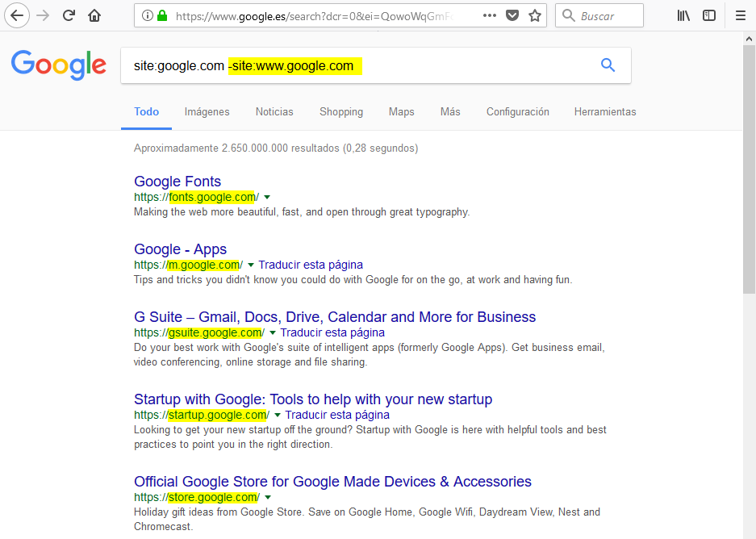This screenshot has width=756, height=539.
Task: Click Traducir esta página for m.google.com
Action: [x=311, y=265]
